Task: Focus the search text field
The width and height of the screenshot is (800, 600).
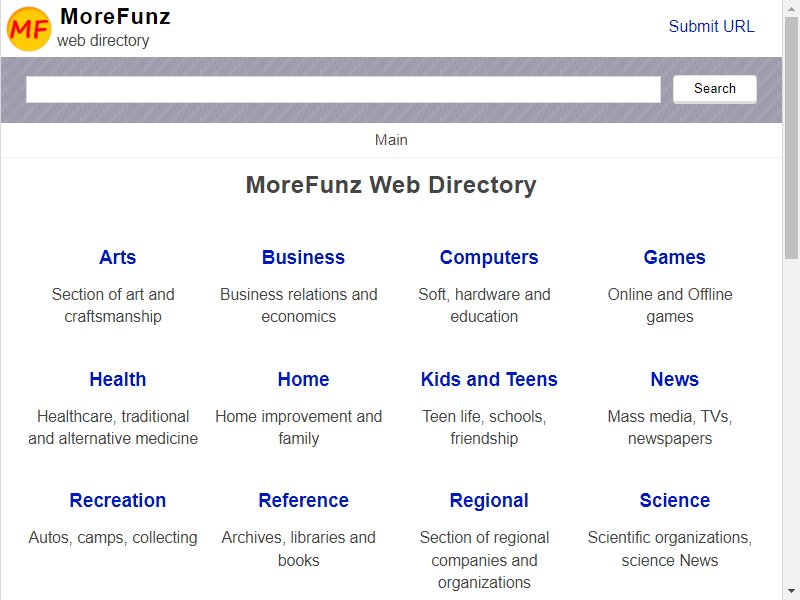Action: coord(343,89)
